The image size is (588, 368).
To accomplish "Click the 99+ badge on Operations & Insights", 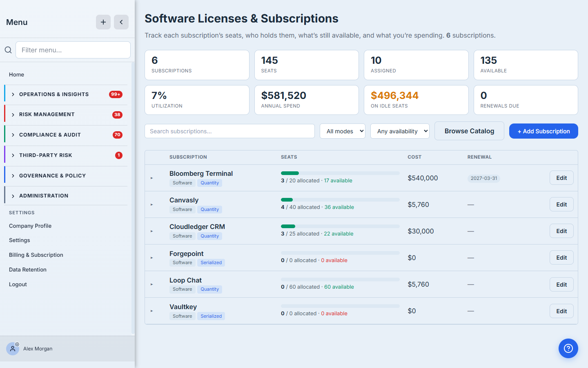I will pyautogui.click(x=116, y=94).
